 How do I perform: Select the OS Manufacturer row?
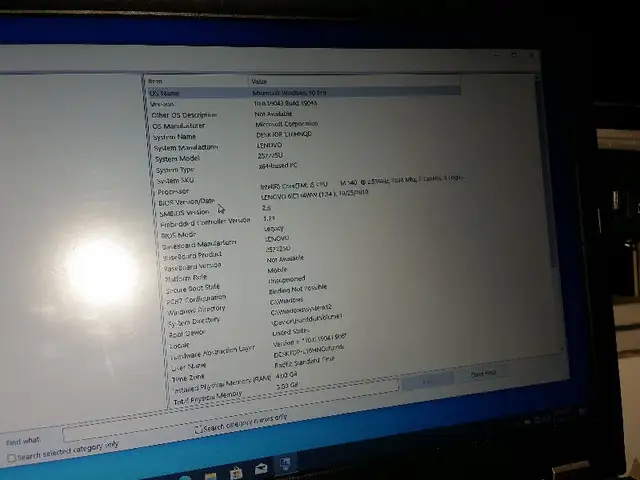point(178,126)
